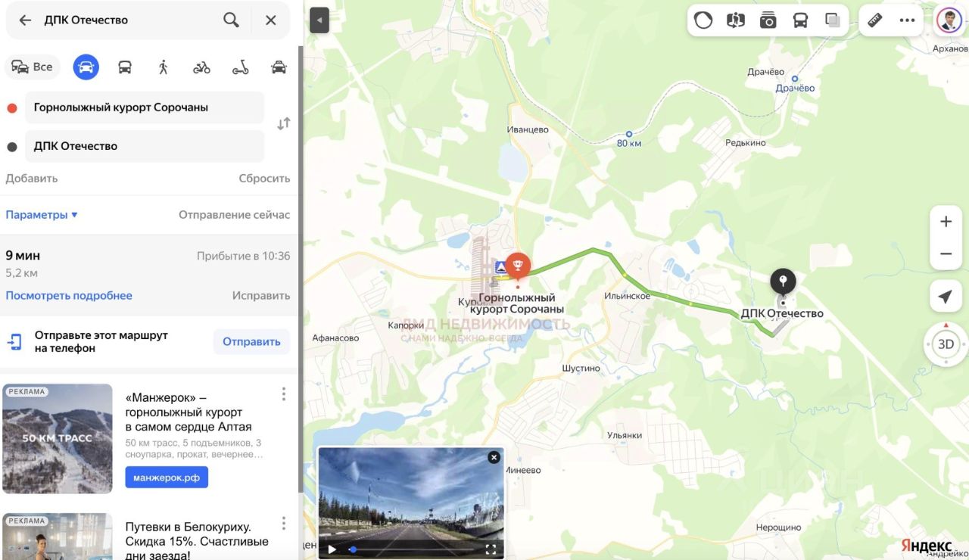Click the Отправить button
Image resolution: width=969 pixels, height=560 pixels.
coord(251,342)
